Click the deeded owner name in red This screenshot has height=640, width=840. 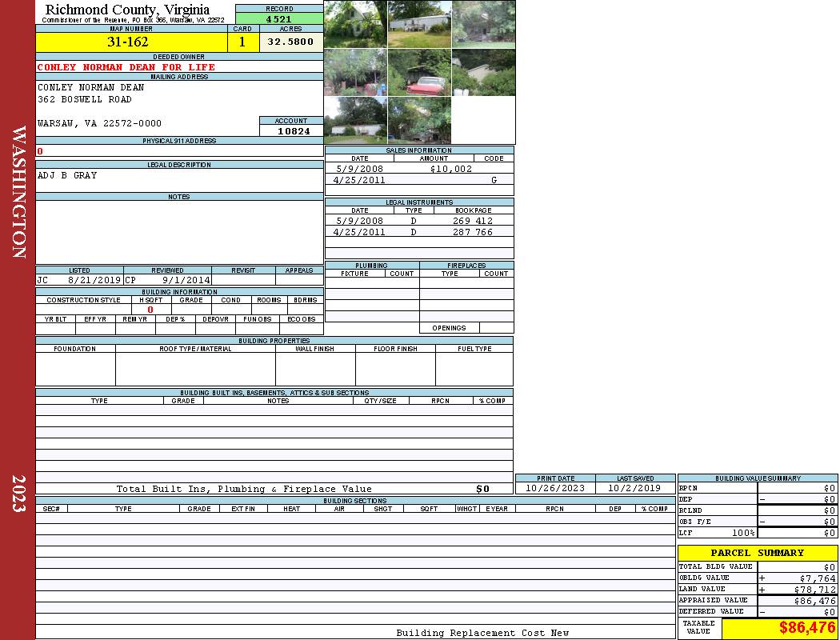point(126,67)
